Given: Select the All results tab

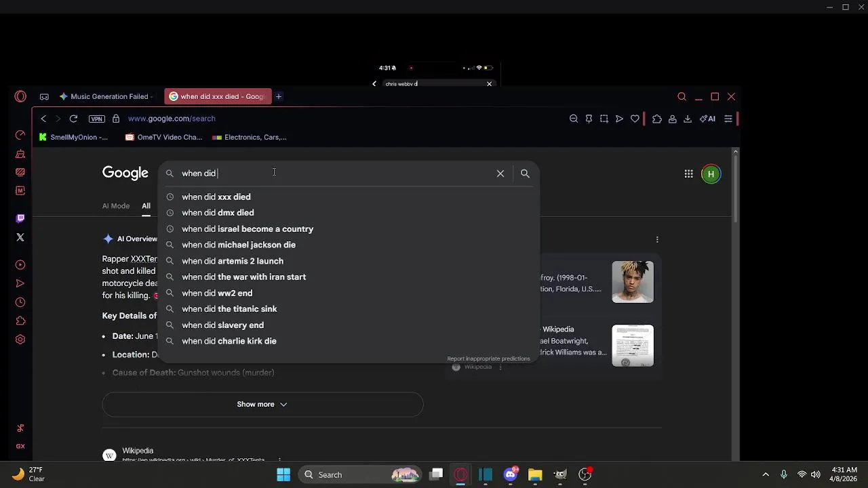Looking at the screenshot, I should pos(146,206).
